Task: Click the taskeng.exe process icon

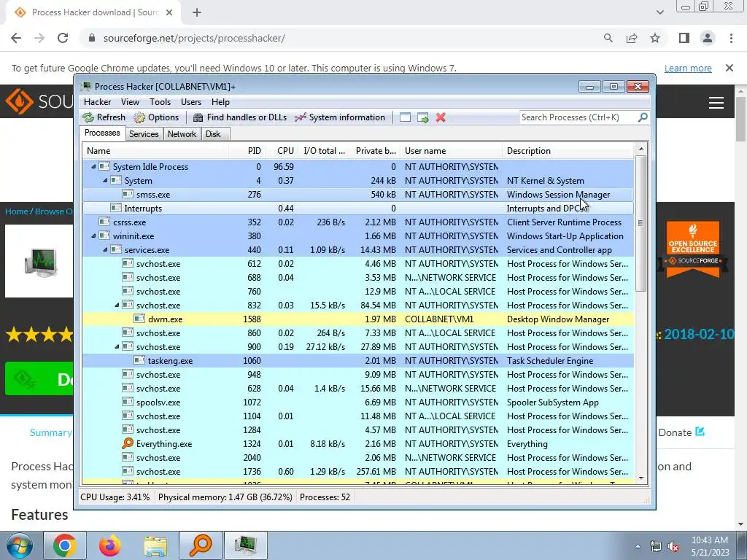Action: coord(139,360)
